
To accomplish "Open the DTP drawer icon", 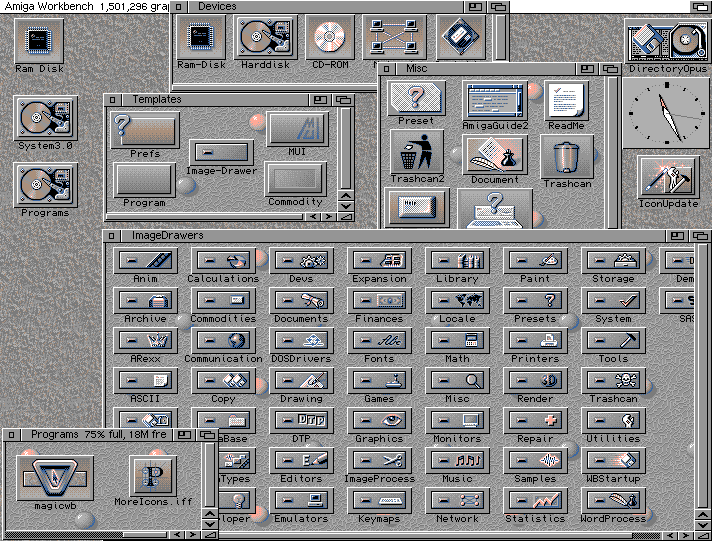I will tap(302, 421).
